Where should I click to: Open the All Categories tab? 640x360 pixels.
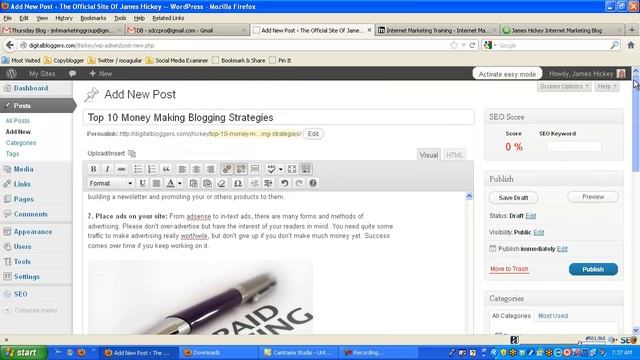[x=511, y=316]
